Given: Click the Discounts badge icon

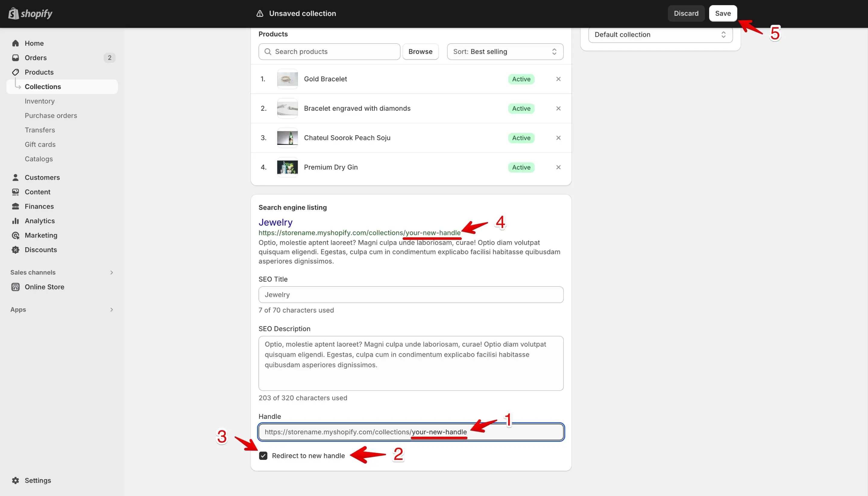Looking at the screenshot, I should (15, 250).
